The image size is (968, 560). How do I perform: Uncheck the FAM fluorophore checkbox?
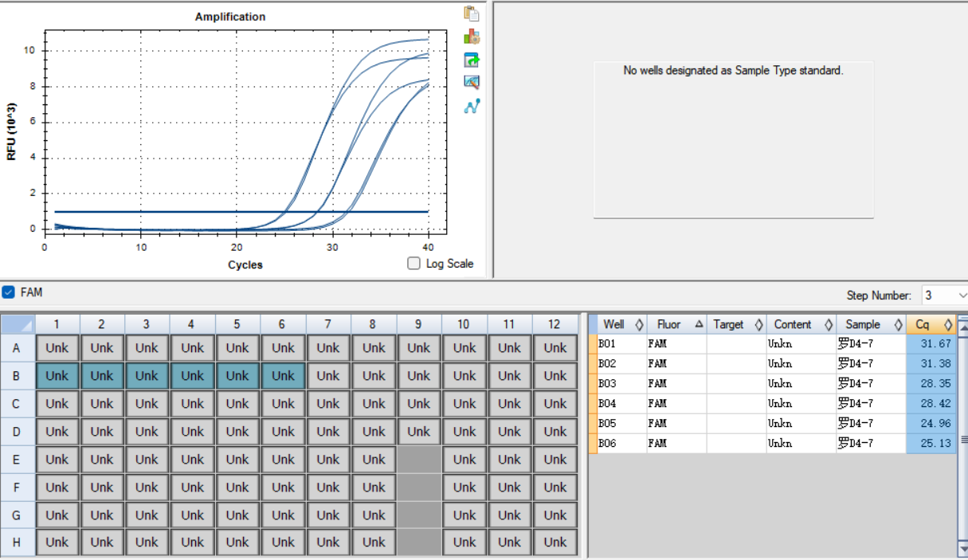9,292
